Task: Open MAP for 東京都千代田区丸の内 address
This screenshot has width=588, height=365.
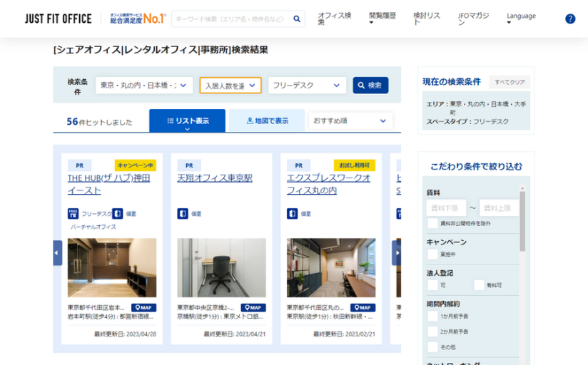Action: click(363, 308)
